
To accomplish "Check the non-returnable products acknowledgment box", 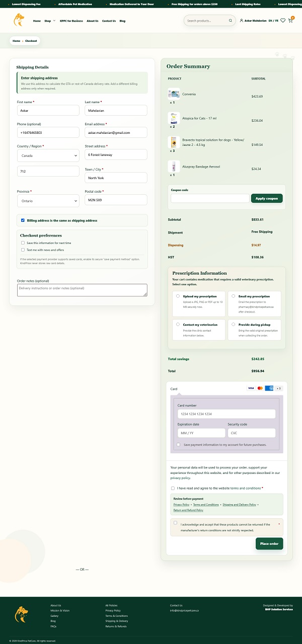I will coord(175,523).
